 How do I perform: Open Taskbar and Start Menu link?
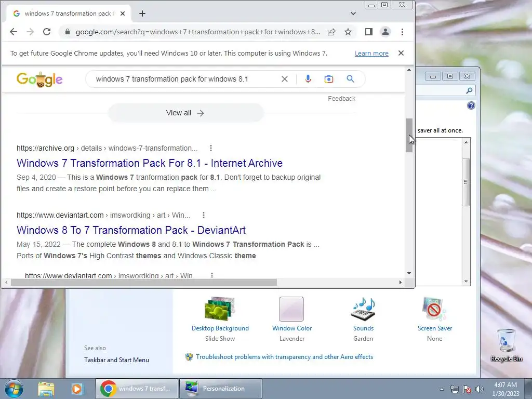(116, 360)
